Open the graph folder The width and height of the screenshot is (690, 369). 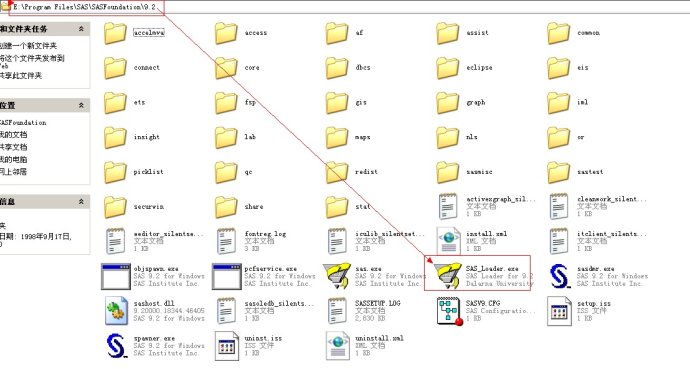click(448, 102)
